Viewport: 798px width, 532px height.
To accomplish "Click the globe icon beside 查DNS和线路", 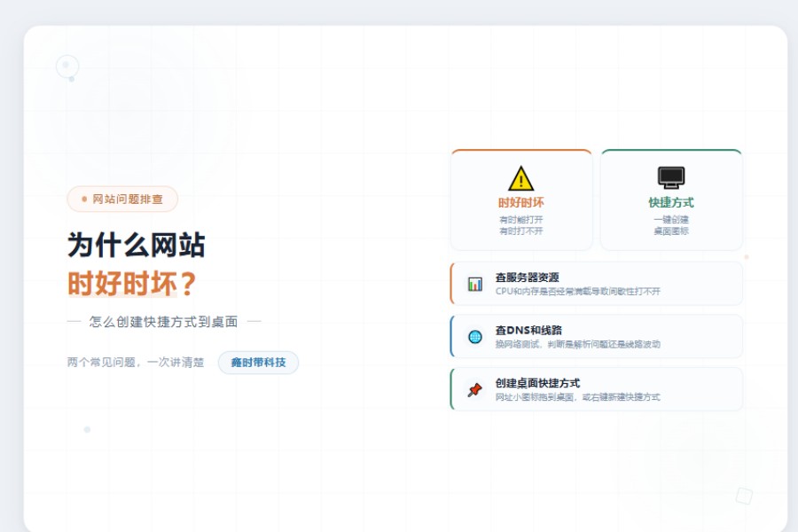I will (x=475, y=337).
